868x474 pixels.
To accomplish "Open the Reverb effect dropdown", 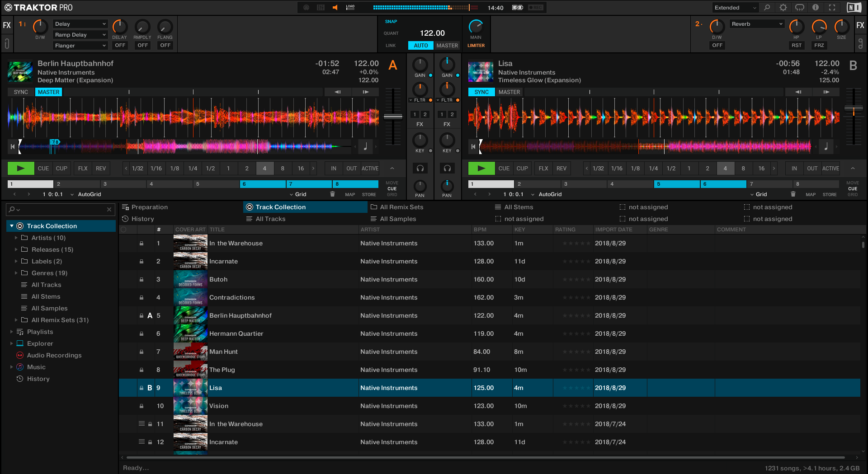I will (756, 24).
